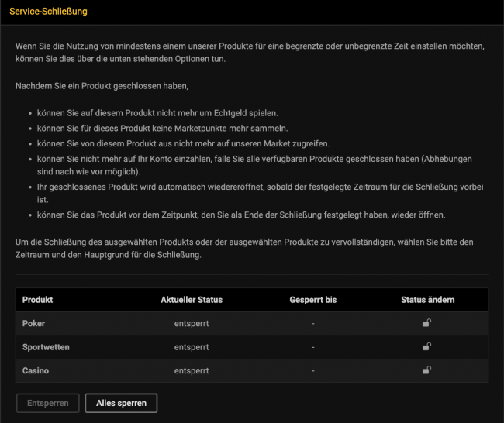
Task: Click the Aktueller Status column header
Action: pyautogui.click(x=192, y=300)
